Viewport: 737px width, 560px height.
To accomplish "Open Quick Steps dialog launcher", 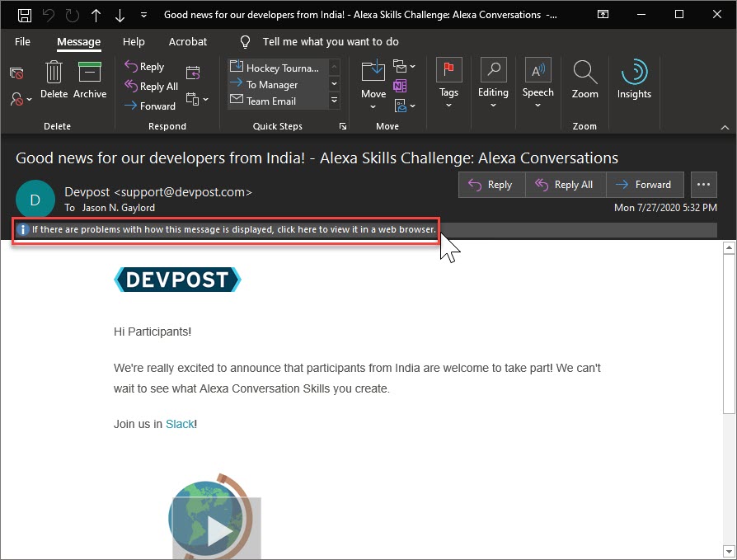I will click(x=343, y=126).
